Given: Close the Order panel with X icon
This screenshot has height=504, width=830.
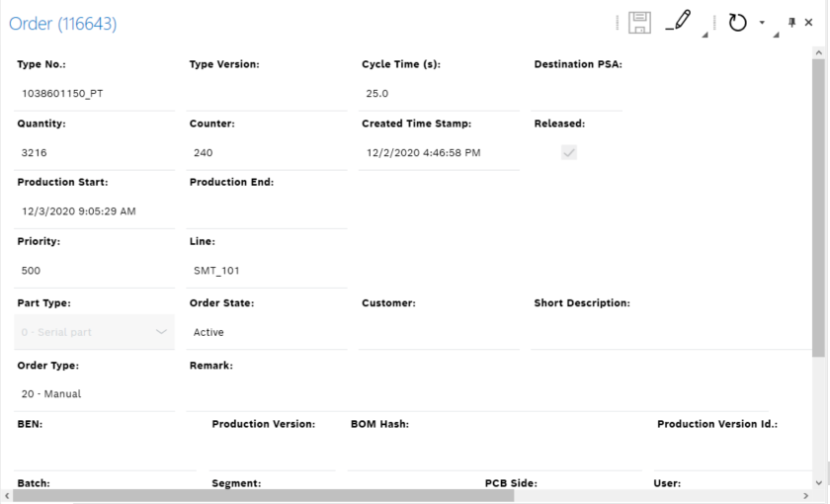Looking at the screenshot, I should click(808, 23).
